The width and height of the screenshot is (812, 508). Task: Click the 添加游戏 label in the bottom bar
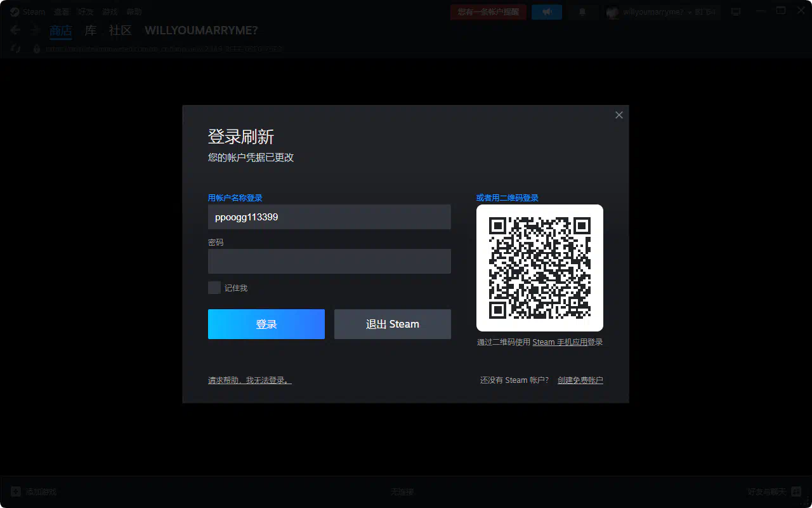tap(41, 491)
